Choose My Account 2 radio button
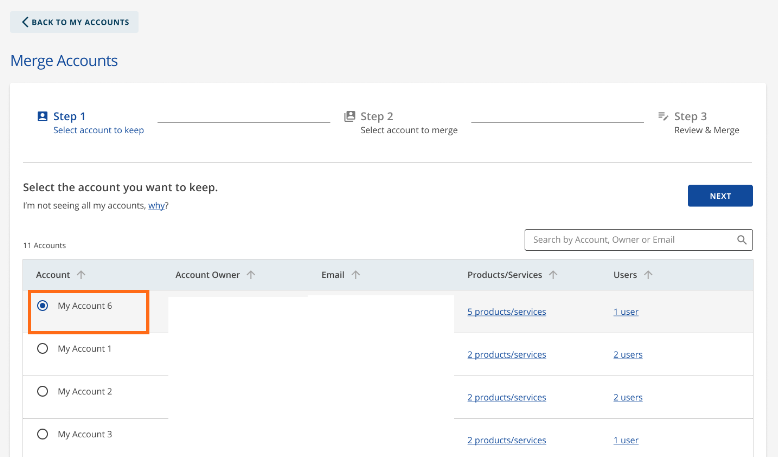The image size is (778, 457). (42, 392)
